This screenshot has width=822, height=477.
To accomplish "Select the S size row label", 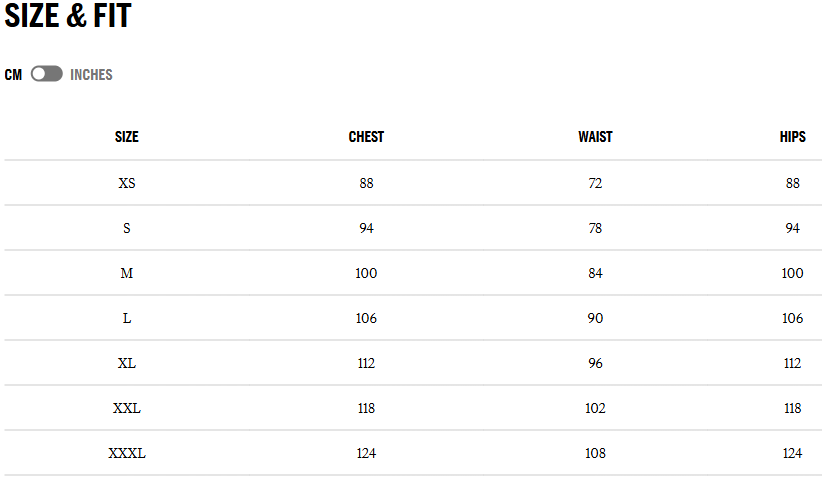I will [127, 228].
